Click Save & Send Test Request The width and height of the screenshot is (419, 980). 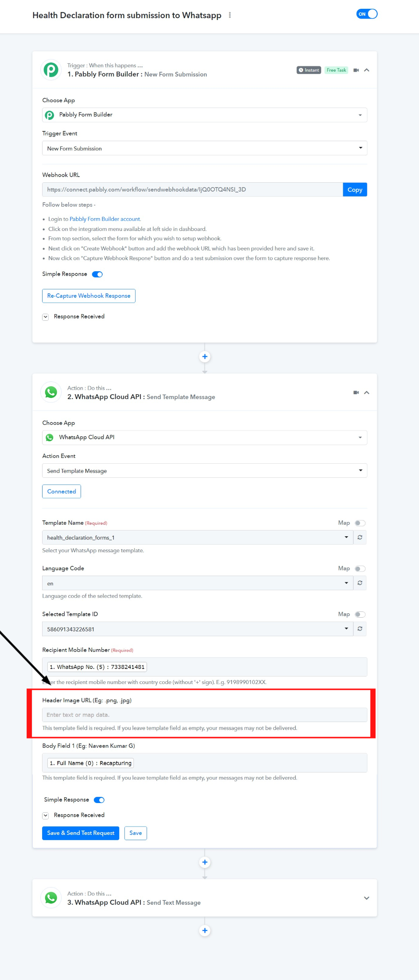tap(81, 833)
